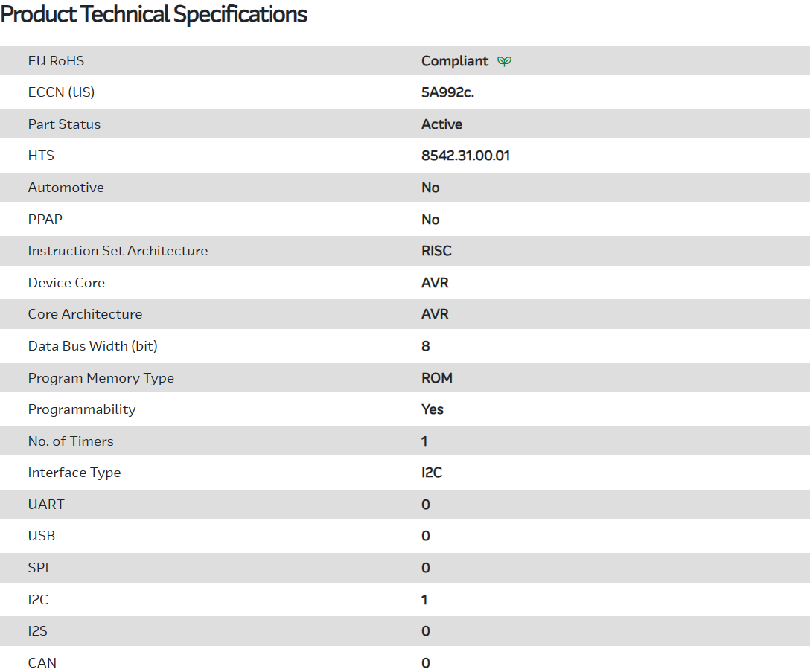Click the CAN row label
Image resolution: width=810 pixels, height=672 pixels.
[x=42, y=662]
